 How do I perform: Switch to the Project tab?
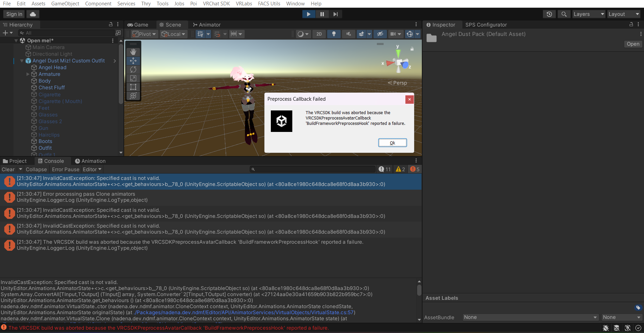pyautogui.click(x=15, y=161)
